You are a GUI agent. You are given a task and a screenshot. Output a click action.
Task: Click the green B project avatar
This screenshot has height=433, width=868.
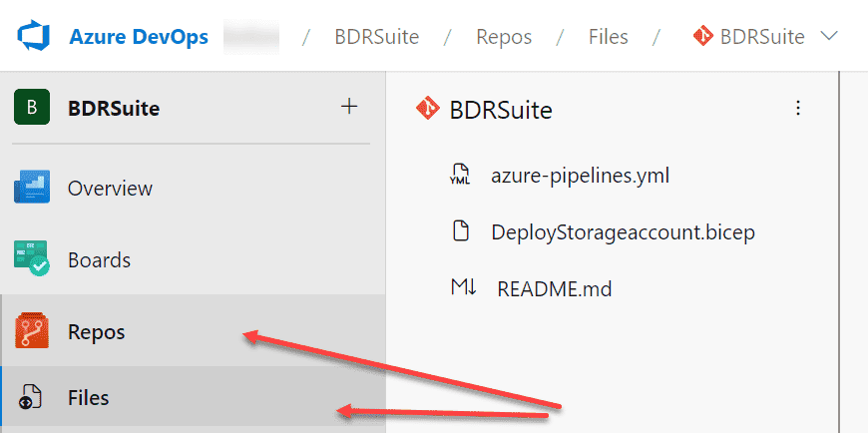32,107
